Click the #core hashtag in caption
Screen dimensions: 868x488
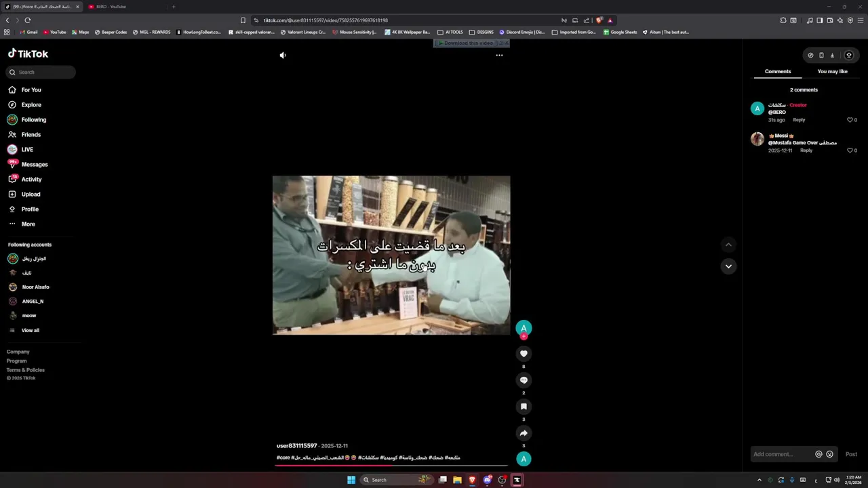click(x=283, y=457)
